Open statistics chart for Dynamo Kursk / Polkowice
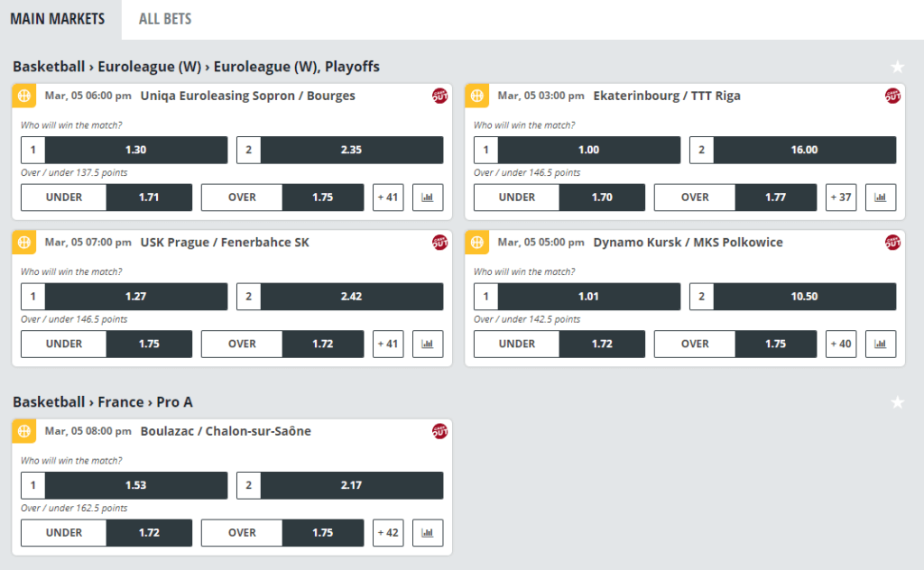 (x=881, y=344)
